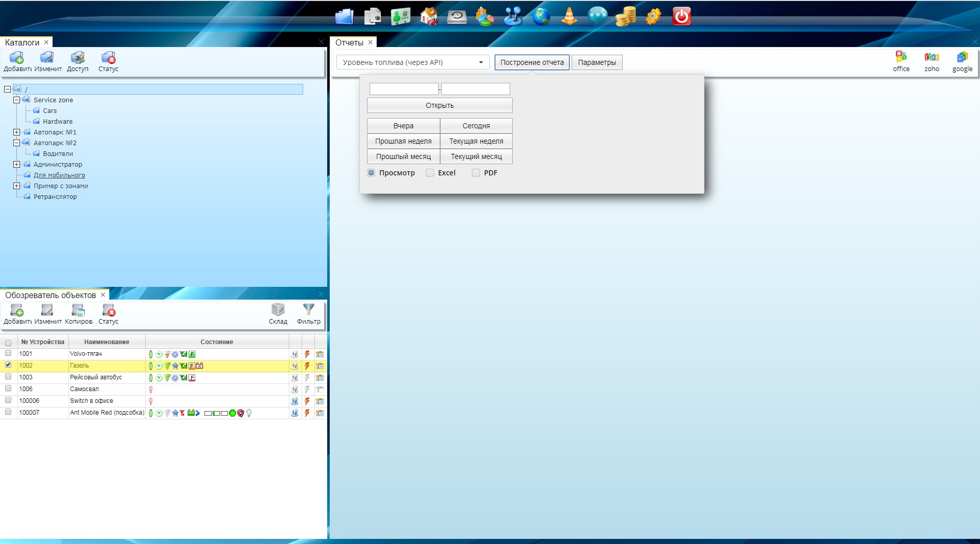Viewport: 980px width, 544px height.
Task: Open the Фильтр funnel icon
Action: (x=308, y=313)
